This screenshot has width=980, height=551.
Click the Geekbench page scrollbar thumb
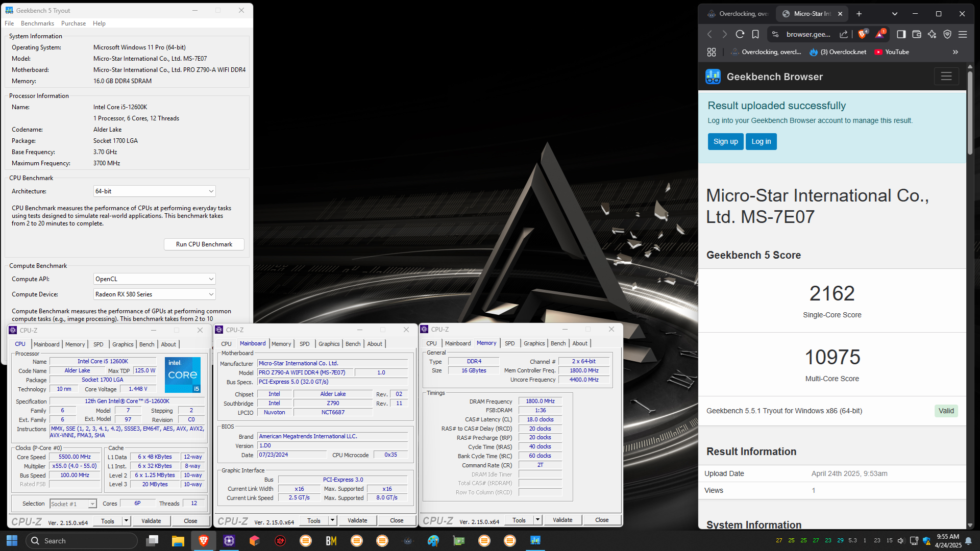click(970, 112)
